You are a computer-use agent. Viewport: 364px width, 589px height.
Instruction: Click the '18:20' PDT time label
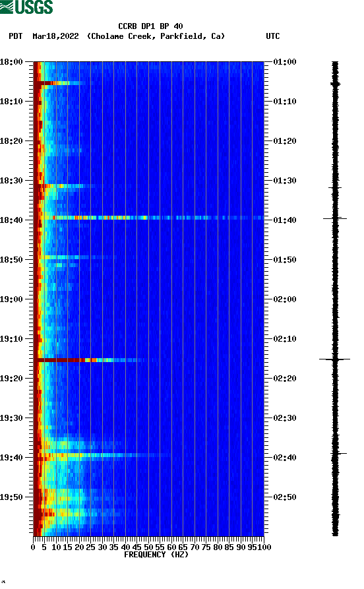[11, 141]
